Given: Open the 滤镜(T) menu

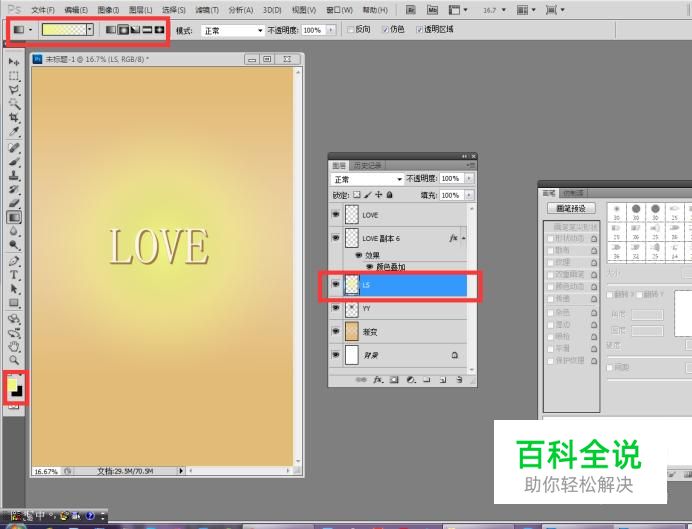Looking at the screenshot, I should 207,10.
